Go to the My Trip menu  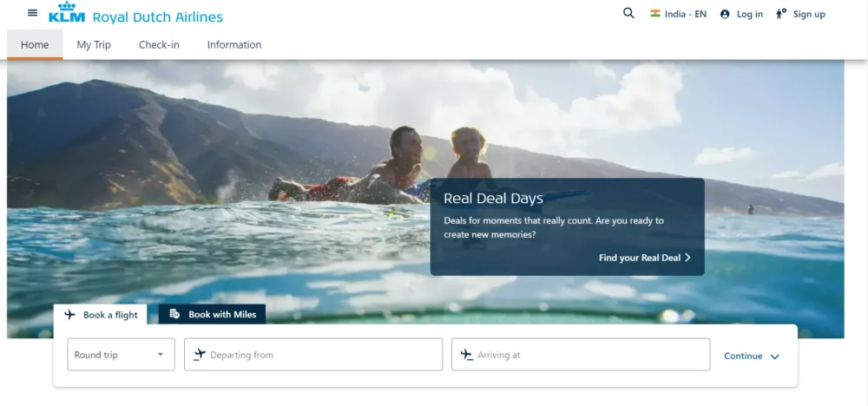(x=94, y=45)
